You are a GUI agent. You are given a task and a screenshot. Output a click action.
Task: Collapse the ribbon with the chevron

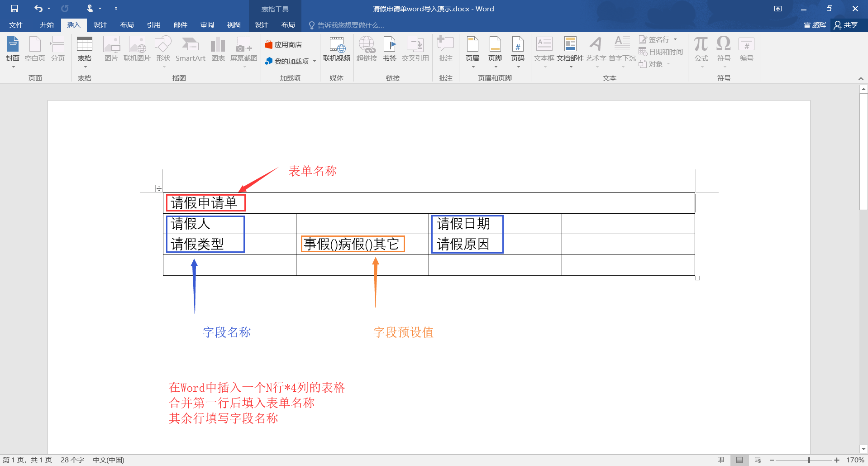tap(861, 78)
